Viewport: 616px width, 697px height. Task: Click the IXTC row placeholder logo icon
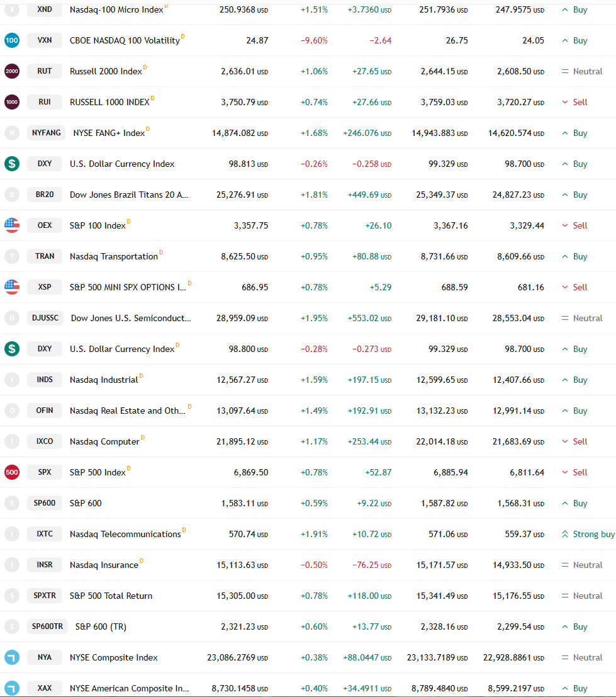click(12, 534)
